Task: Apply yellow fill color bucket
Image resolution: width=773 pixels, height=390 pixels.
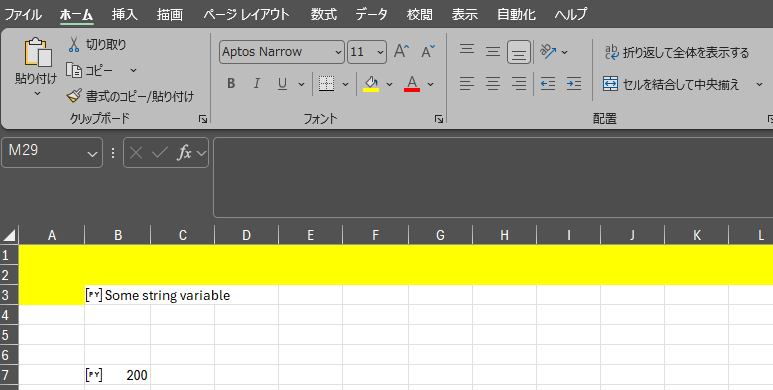Action: pyautogui.click(x=371, y=84)
